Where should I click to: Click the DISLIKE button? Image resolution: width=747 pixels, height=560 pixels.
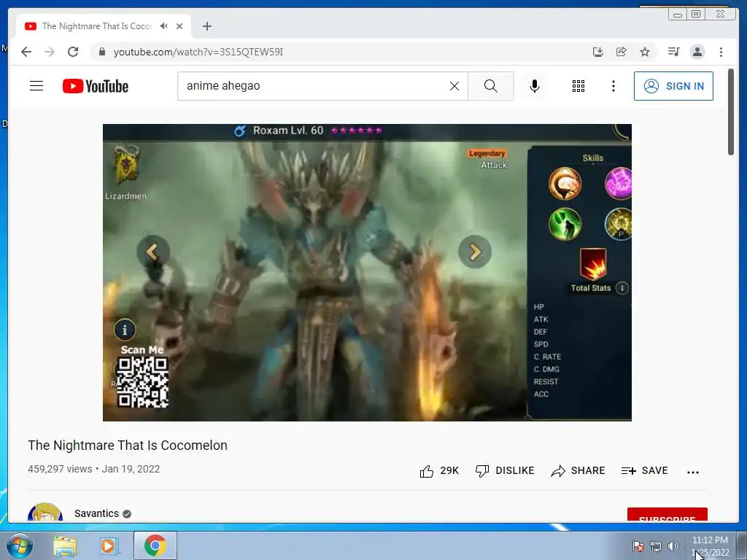point(505,470)
